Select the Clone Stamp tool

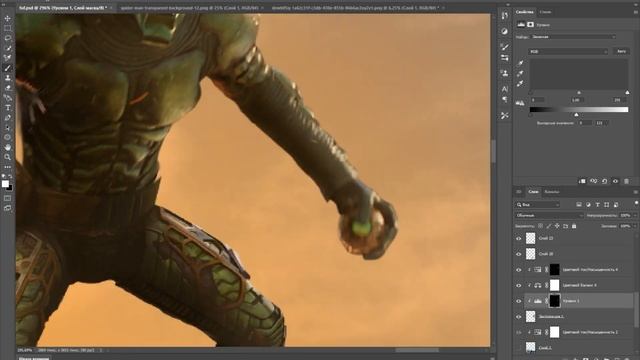7,78
